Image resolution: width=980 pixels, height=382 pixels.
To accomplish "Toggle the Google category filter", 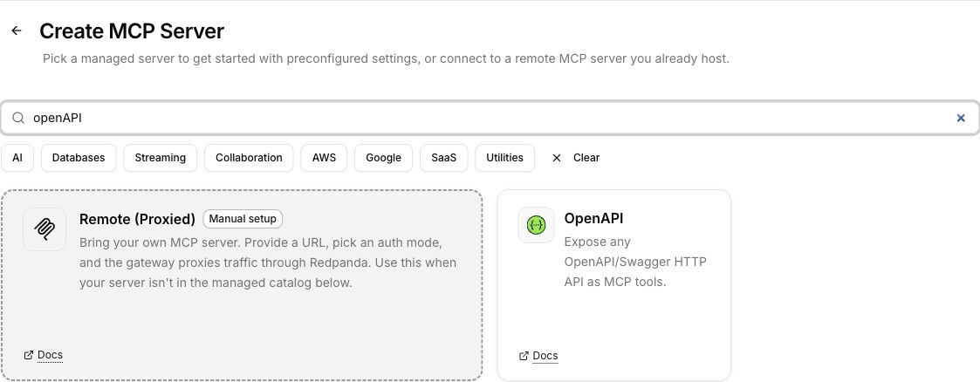I will [383, 158].
